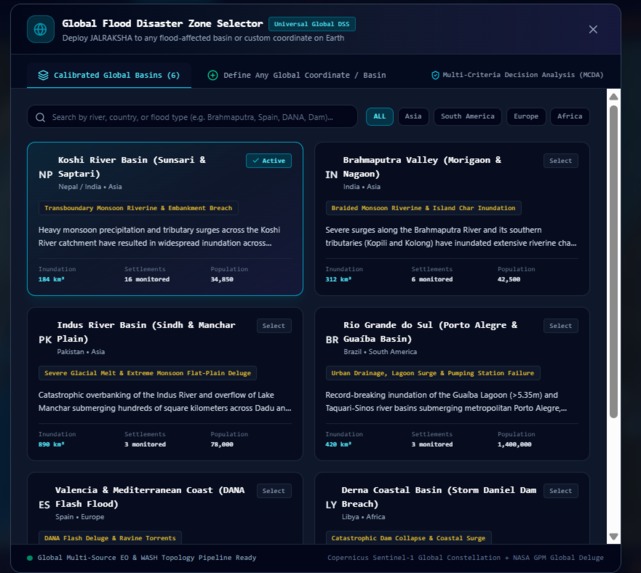Image resolution: width=641 pixels, height=573 pixels.
Task: Click the IN country code on Brahmaputra card
Action: coord(332,175)
